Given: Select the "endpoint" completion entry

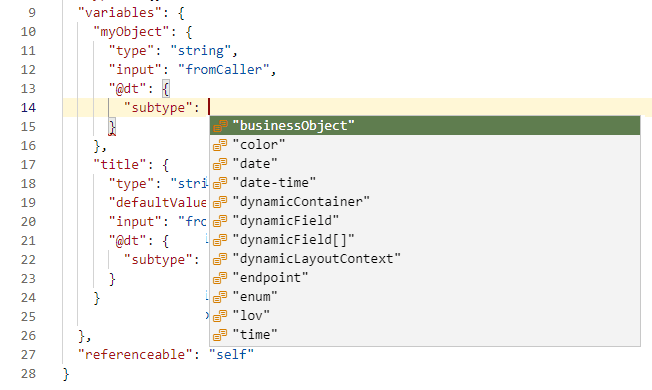Looking at the screenshot, I should point(425,278).
